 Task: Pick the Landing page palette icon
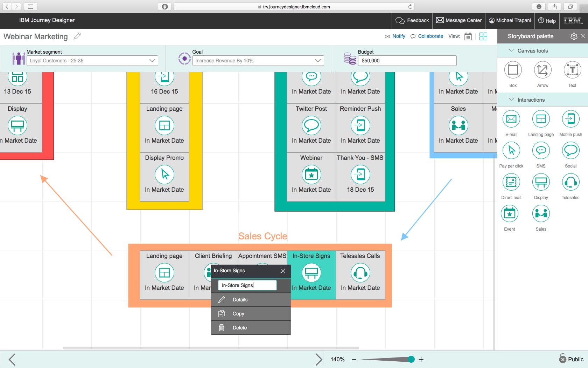pos(541,119)
